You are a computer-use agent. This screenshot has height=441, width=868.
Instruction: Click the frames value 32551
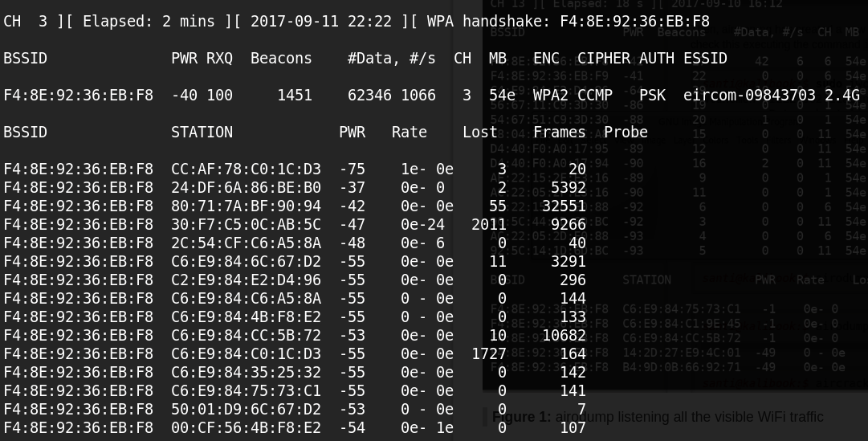564,206
